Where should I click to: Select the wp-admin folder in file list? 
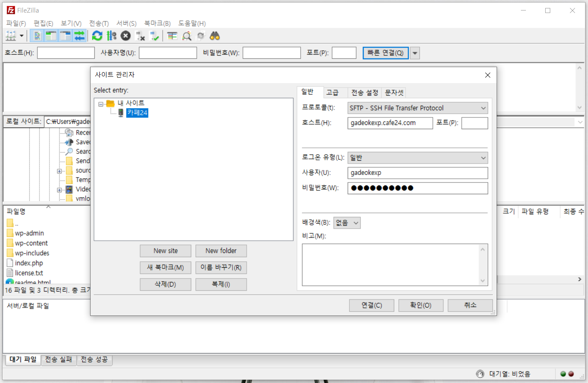29,233
